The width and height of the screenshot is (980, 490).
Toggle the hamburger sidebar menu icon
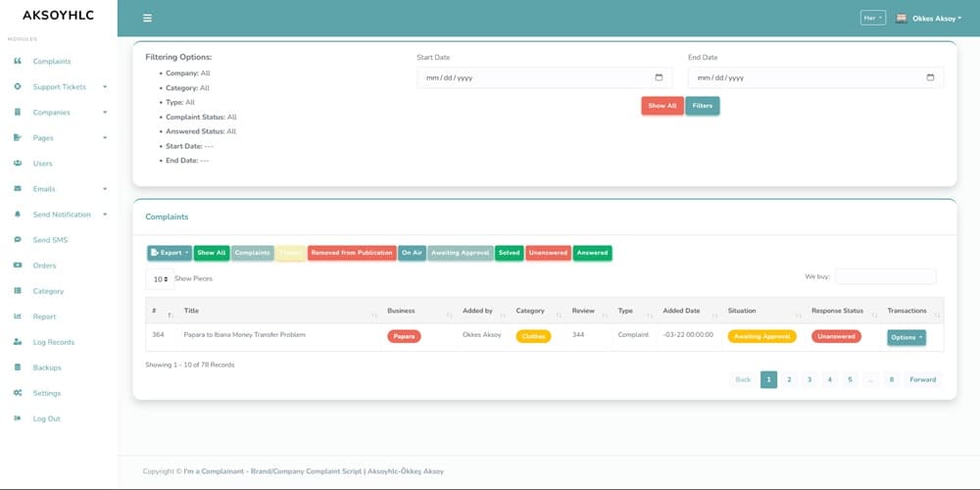pyautogui.click(x=147, y=18)
